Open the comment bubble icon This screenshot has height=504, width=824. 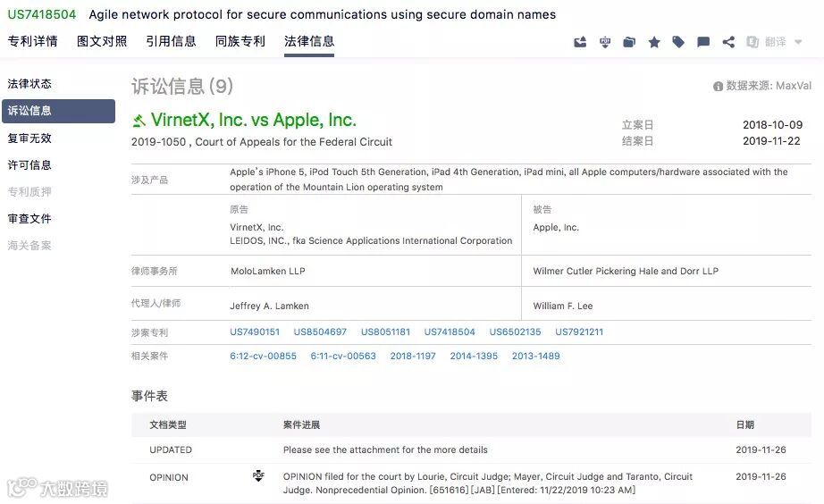pyautogui.click(x=703, y=42)
